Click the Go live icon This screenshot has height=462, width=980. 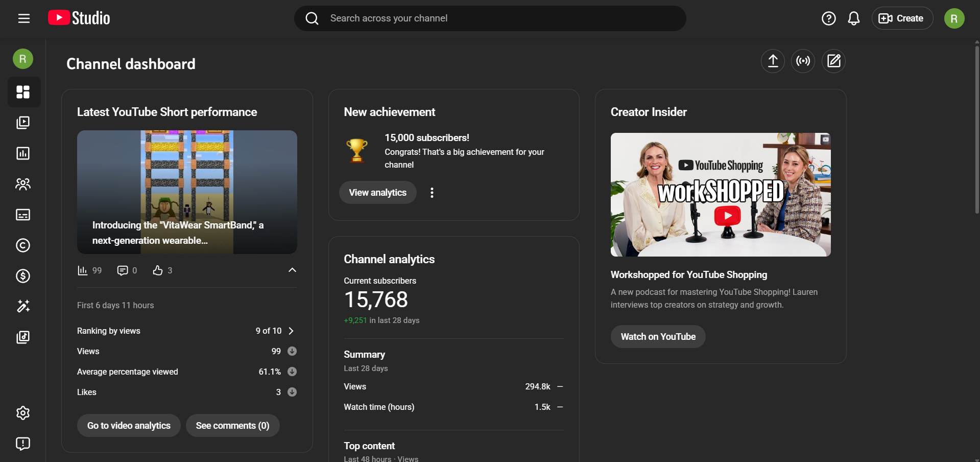point(803,61)
